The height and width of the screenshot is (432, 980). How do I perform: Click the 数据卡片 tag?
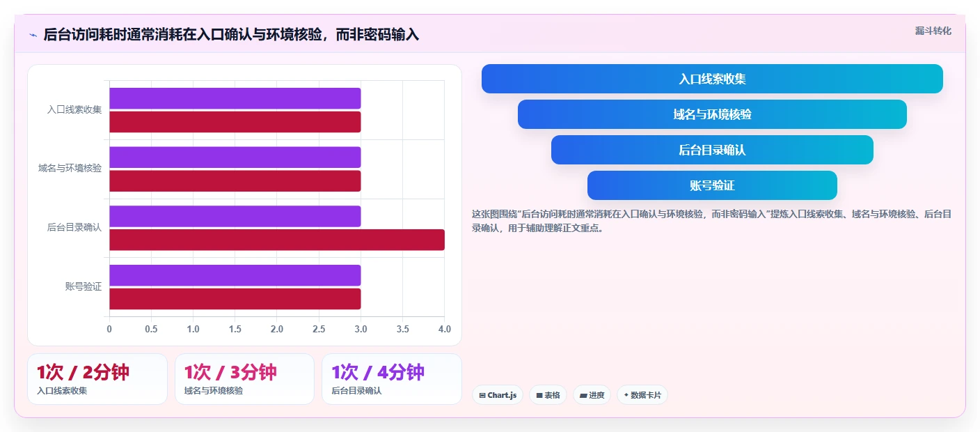click(x=642, y=395)
